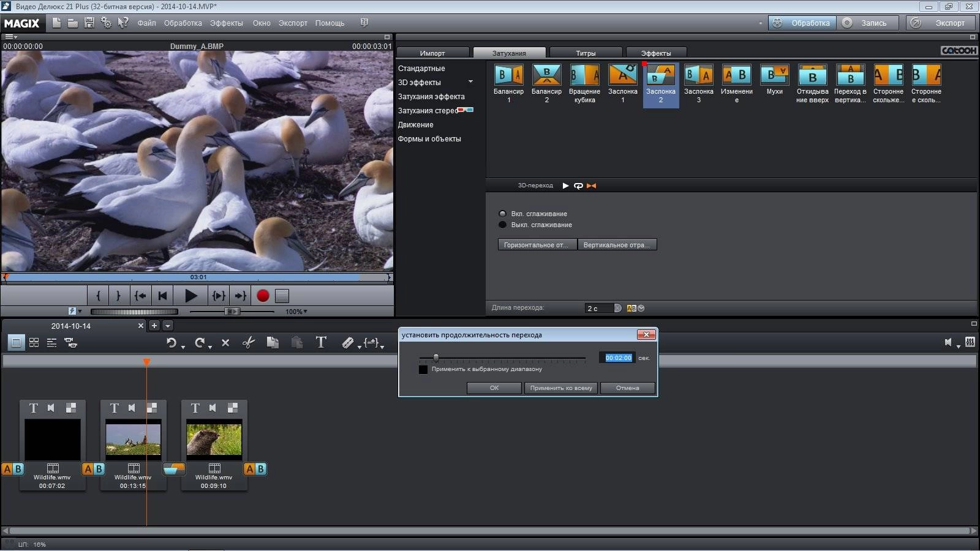Switch to timeline mode icon
Image resolution: width=980 pixels, height=551 pixels.
point(51,343)
